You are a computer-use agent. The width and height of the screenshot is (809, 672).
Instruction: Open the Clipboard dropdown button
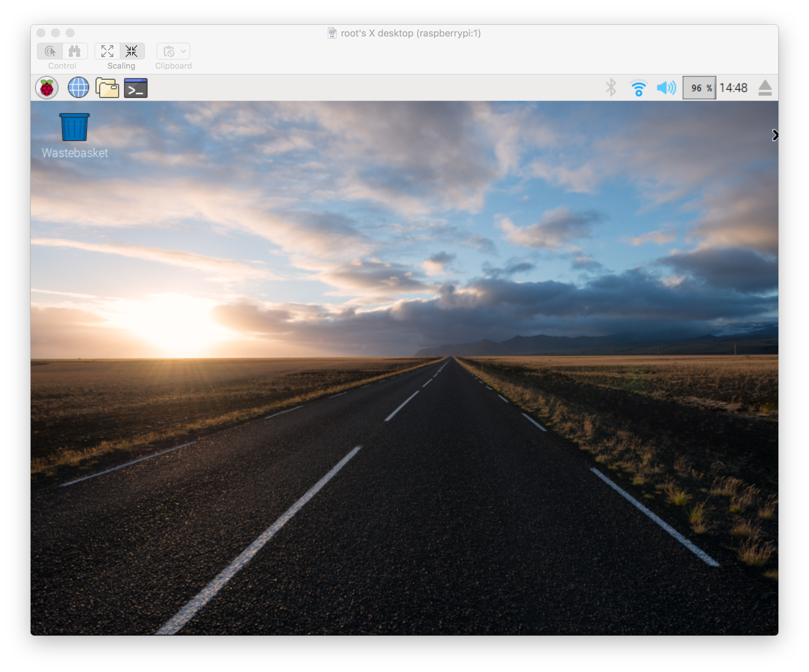(173, 51)
